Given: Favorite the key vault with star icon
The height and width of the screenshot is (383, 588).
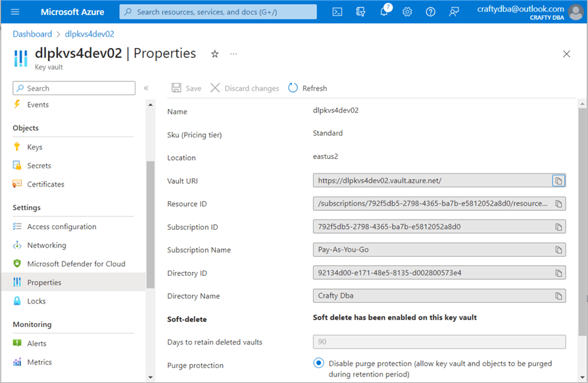Looking at the screenshot, I should [x=214, y=54].
